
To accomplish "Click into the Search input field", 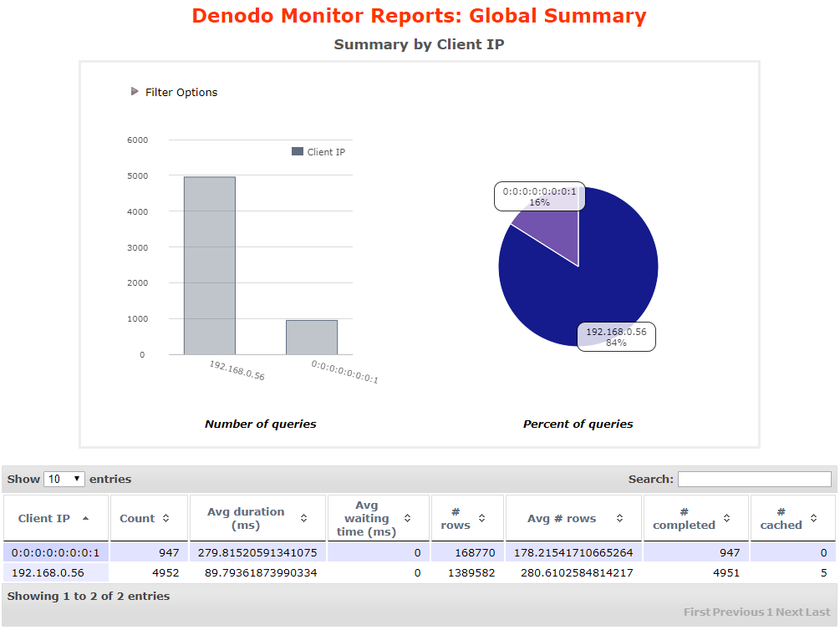I will point(754,479).
